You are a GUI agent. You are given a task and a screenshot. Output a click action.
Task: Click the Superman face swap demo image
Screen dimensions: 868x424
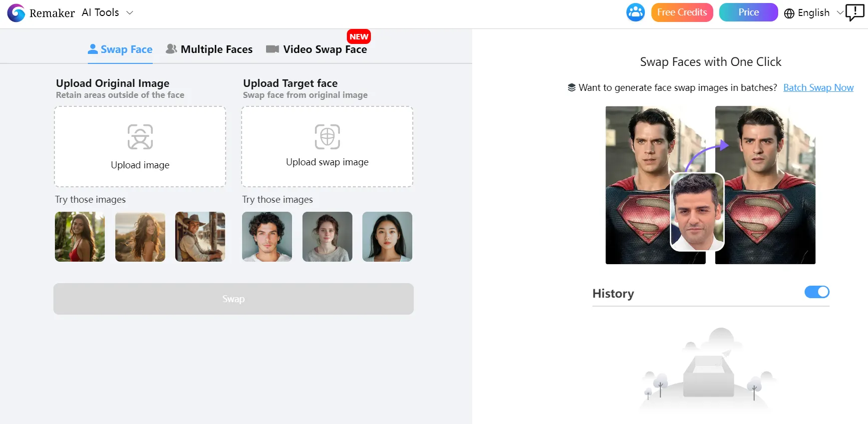point(710,185)
